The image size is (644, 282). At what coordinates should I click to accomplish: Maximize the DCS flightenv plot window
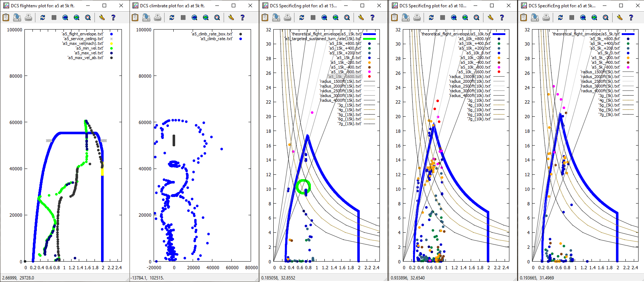pos(104,5)
